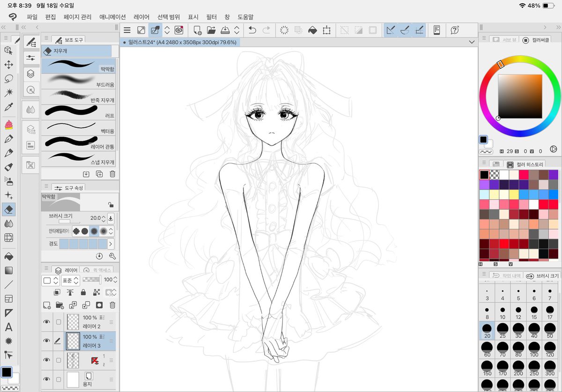Create a new layer folder
Image resolution: width=562 pixels, height=392 pixels.
[x=59, y=305]
